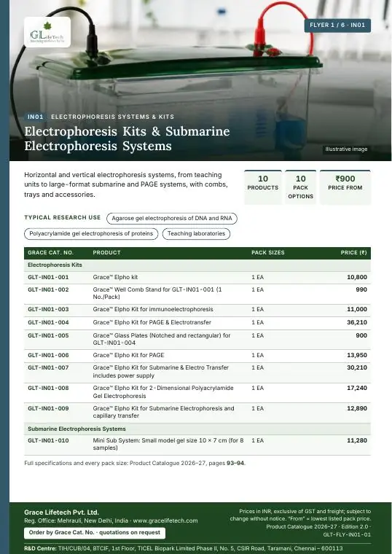Click catalog number GLT-IN01-001
The width and height of the screenshot is (392, 554).
pos(48,277)
